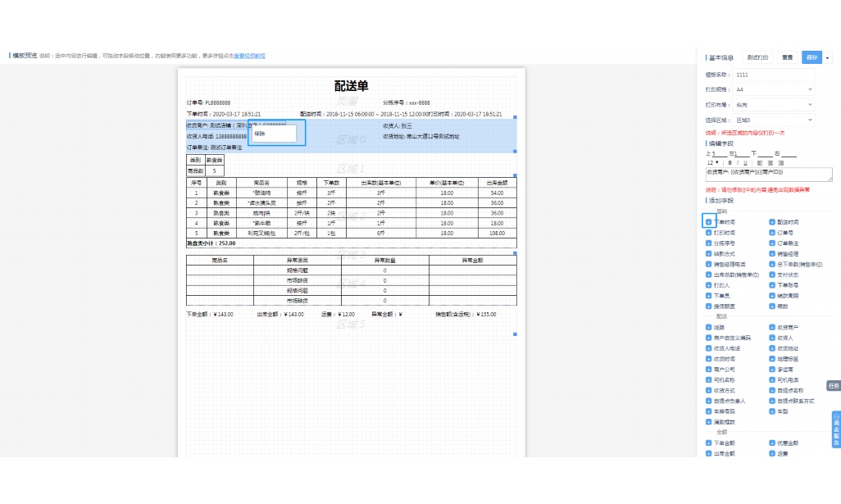
Task: Add the 配送时间 field via its plus icon
Action: tap(771, 222)
